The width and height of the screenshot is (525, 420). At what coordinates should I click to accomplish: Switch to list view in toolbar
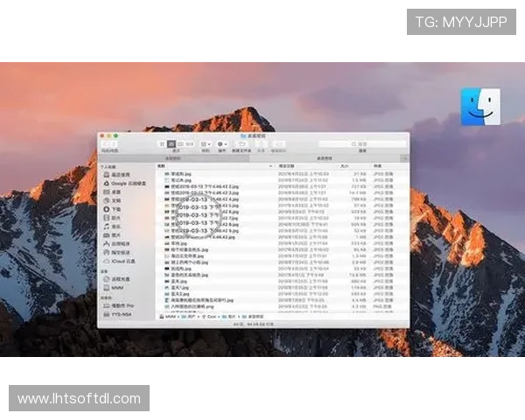click(x=171, y=143)
